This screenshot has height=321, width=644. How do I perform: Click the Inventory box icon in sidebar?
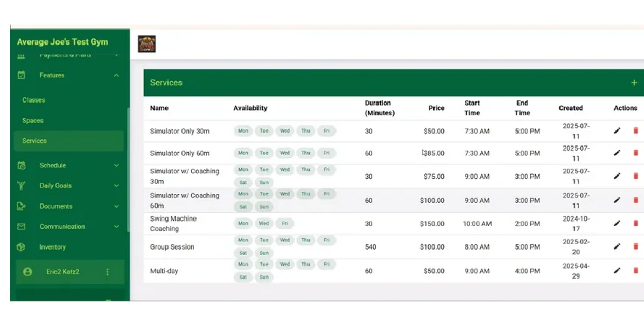21,247
